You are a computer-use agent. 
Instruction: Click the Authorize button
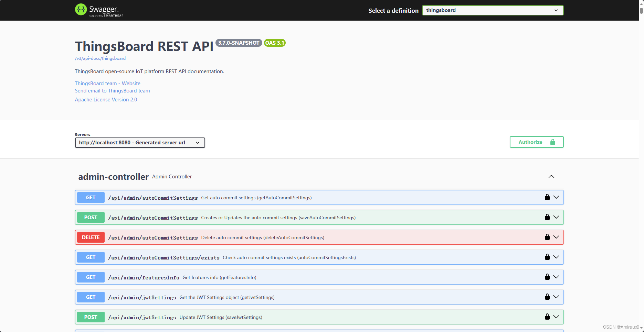(x=536, y=142)
